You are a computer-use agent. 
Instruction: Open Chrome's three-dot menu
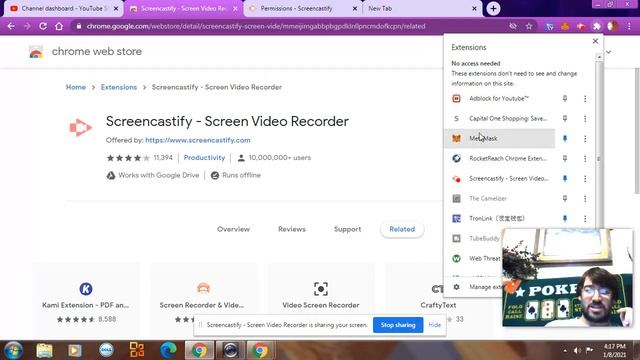(x=629, y=26)
